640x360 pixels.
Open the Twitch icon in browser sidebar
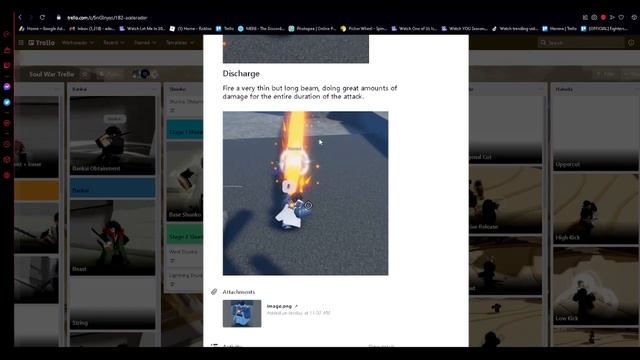tap(7, 65)
